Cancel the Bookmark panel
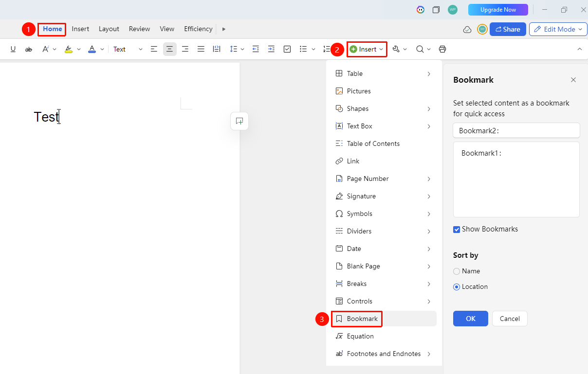Viewport: 588px width, 374px height. (510, 319)
